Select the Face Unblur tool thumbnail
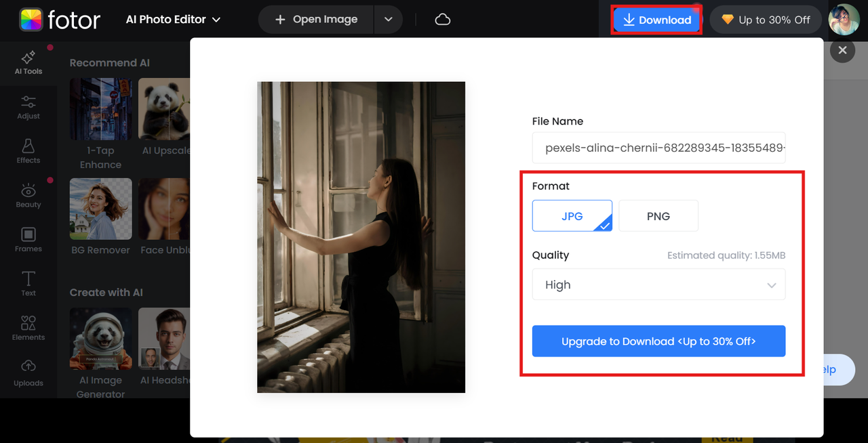This screenshot has height=443, width=868. tap(164, 209)
